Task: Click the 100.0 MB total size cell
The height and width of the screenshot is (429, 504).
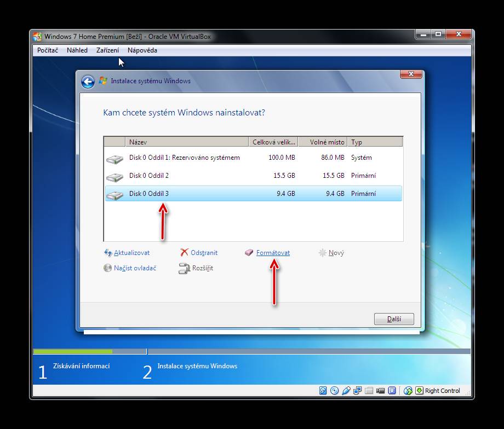Action: (x=282, y=158)
